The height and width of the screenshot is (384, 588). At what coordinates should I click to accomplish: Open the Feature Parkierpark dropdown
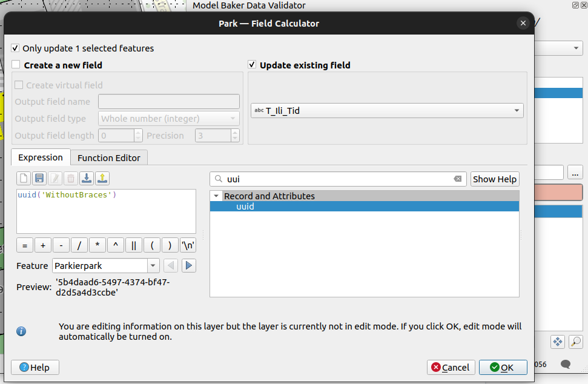(x=153, y=266)
